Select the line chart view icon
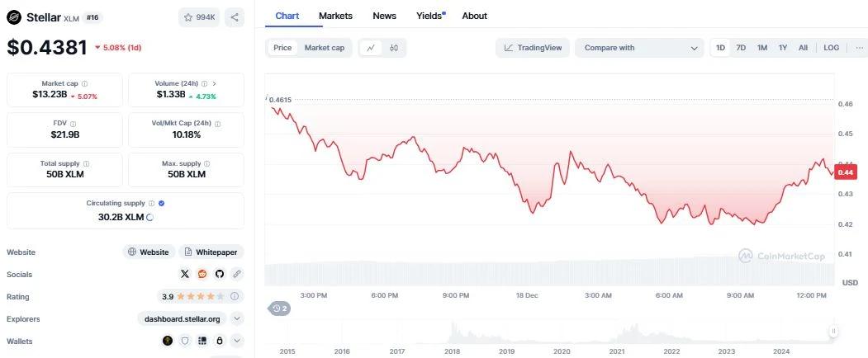The image size is (868, 358). tap(371, 48)
